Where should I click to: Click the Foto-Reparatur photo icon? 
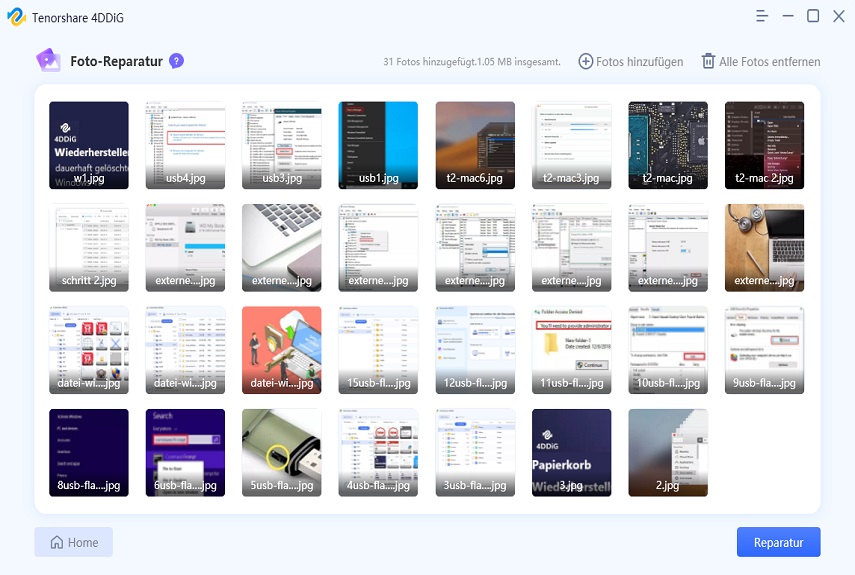(x=48, y=60)
